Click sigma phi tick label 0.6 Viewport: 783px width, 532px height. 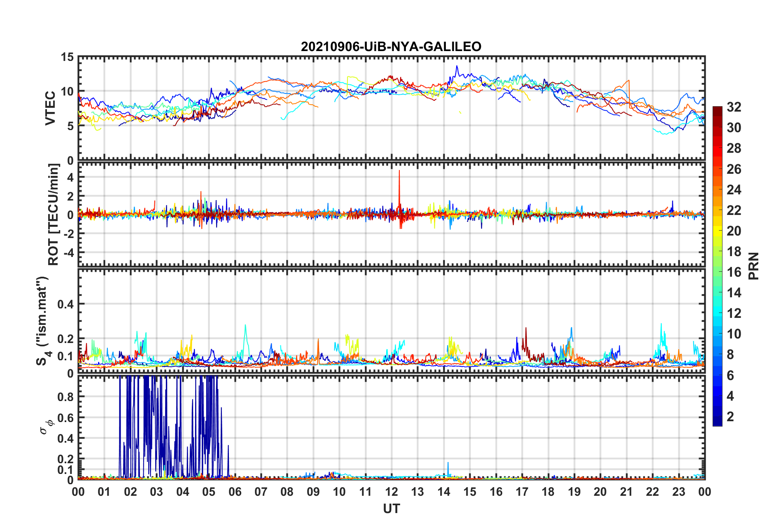click(x=66, y=418)
